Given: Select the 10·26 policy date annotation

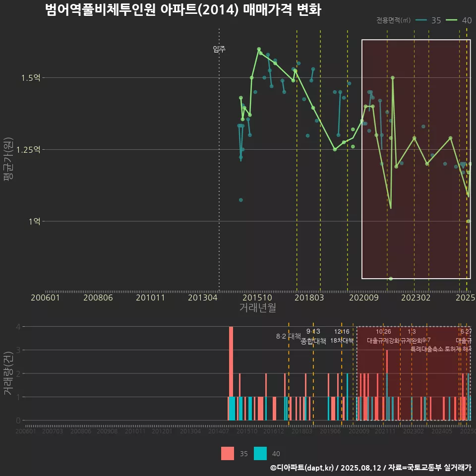Looking at the screenshot, I should pyautogui.click(x=383, y=332).
